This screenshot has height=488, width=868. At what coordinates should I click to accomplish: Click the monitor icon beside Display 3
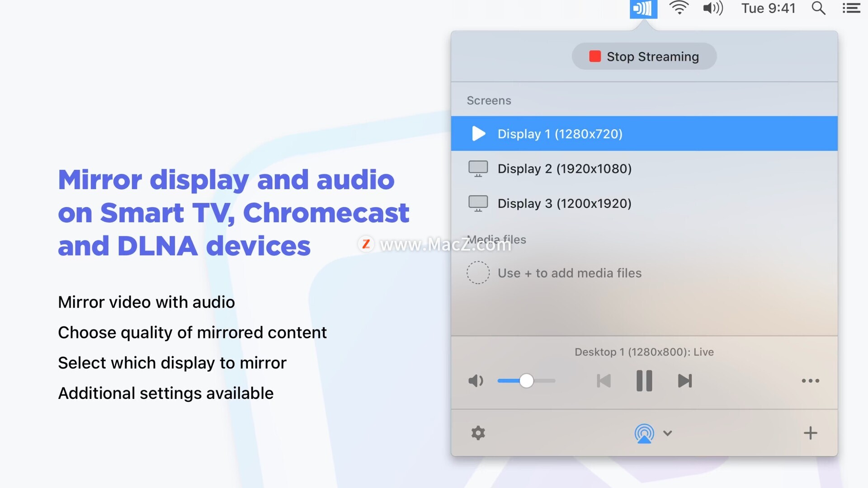click(478, 203)
